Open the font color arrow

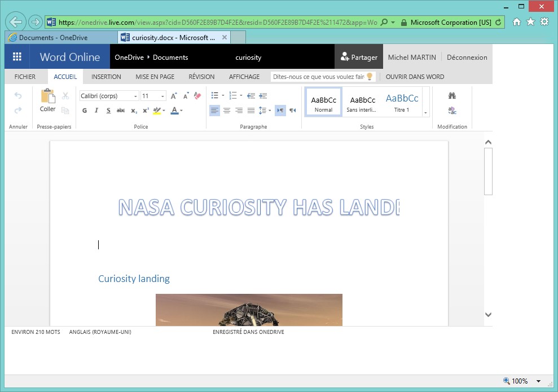(x=181, y=111)
